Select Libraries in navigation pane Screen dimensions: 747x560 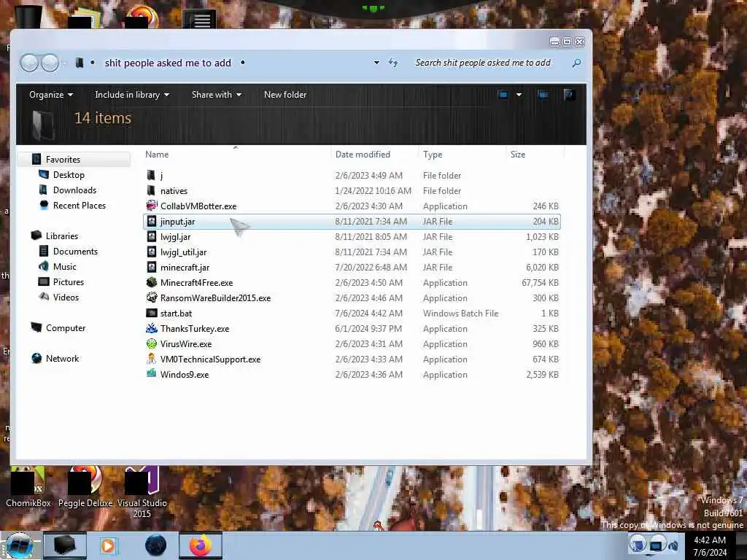click(x=62, y=236)
